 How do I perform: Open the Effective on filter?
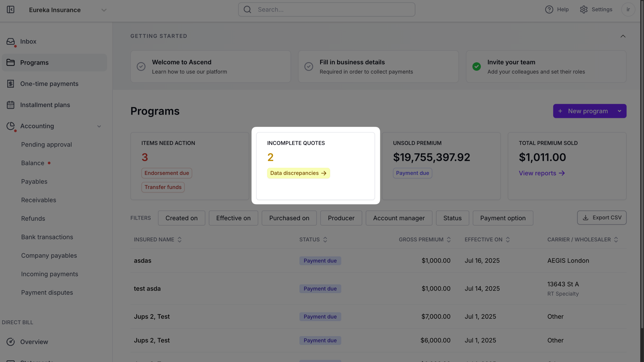(233, 218)
